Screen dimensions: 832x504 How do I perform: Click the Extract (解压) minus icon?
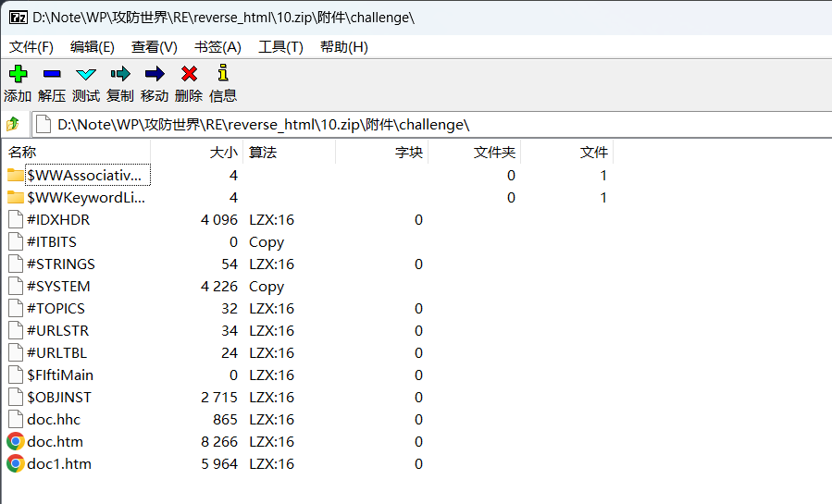pyautogui.click(x=52, y=74)
